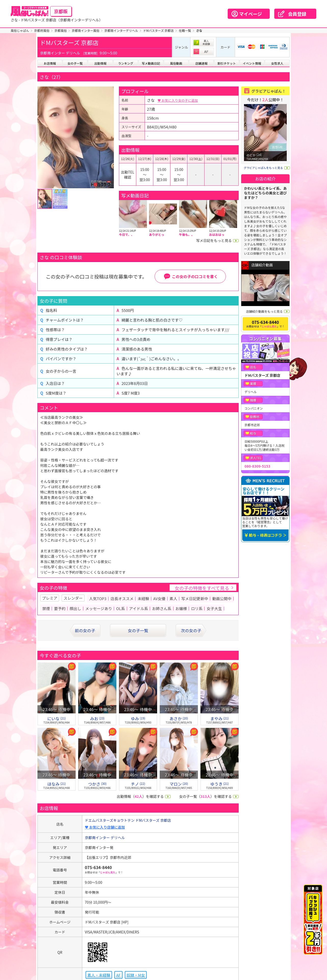Open the 割引チケット tab
The height and width of the screenshot is (980, 327).
tap(226, 64)
